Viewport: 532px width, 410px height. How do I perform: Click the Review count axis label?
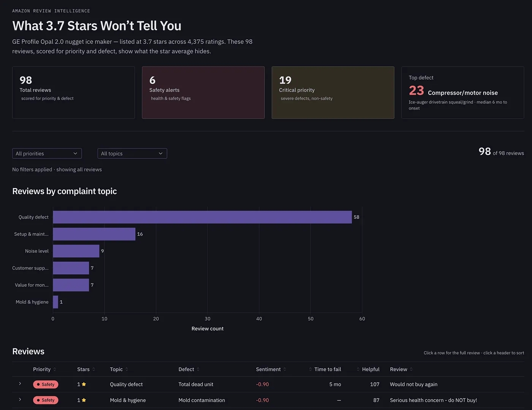[x=207, y=329]
